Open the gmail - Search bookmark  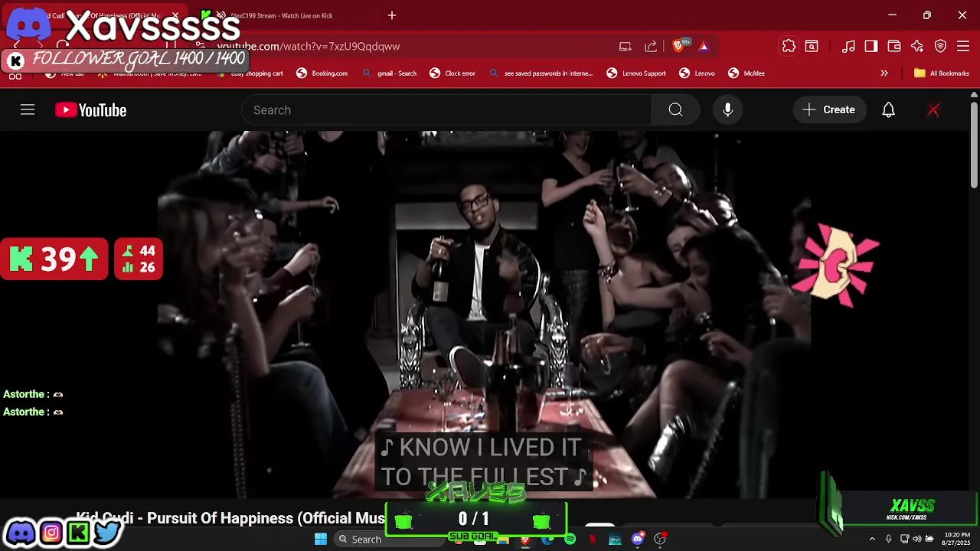point(390,73)
